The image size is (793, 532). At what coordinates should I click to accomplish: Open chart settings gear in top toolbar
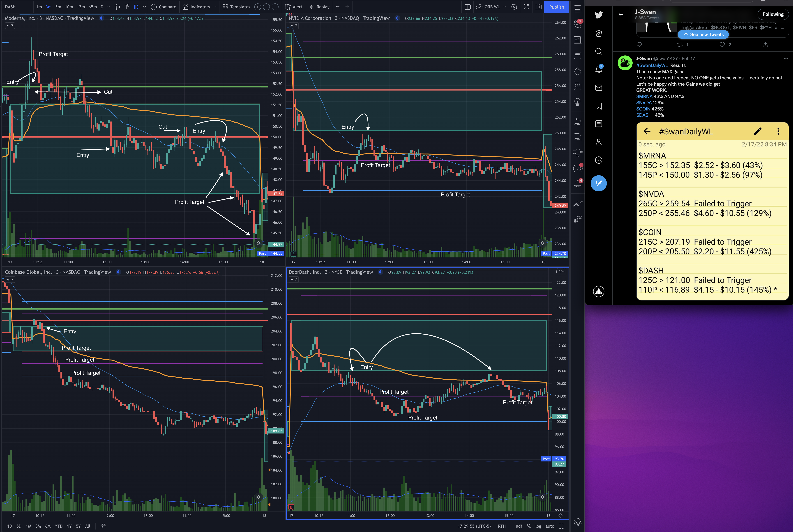click(514, 7)
